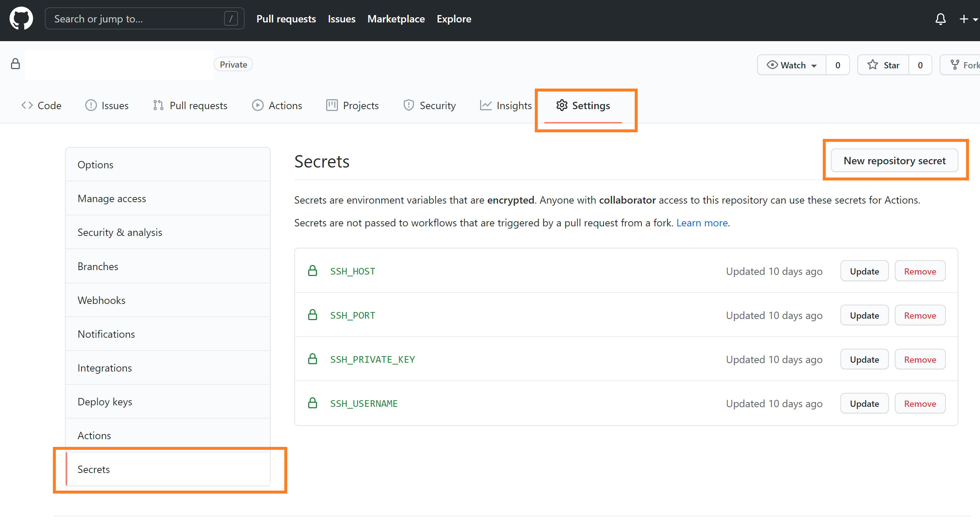Update the SSH_PRIVATE_KEY secret
Image resolution: width=980 pixels, height=527 pixels.
coord(864,359)
